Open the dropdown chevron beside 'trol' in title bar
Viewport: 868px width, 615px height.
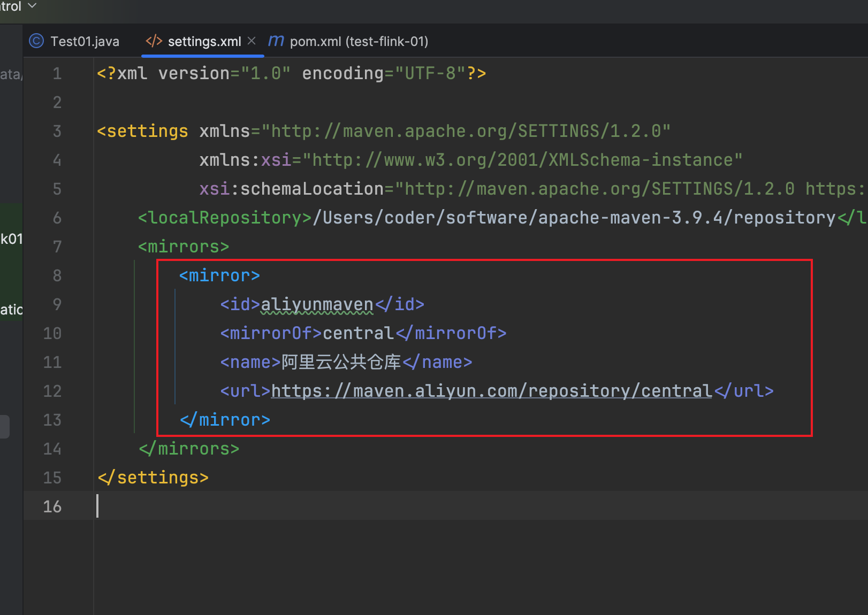pyautogui.click(x=32, y=6)
